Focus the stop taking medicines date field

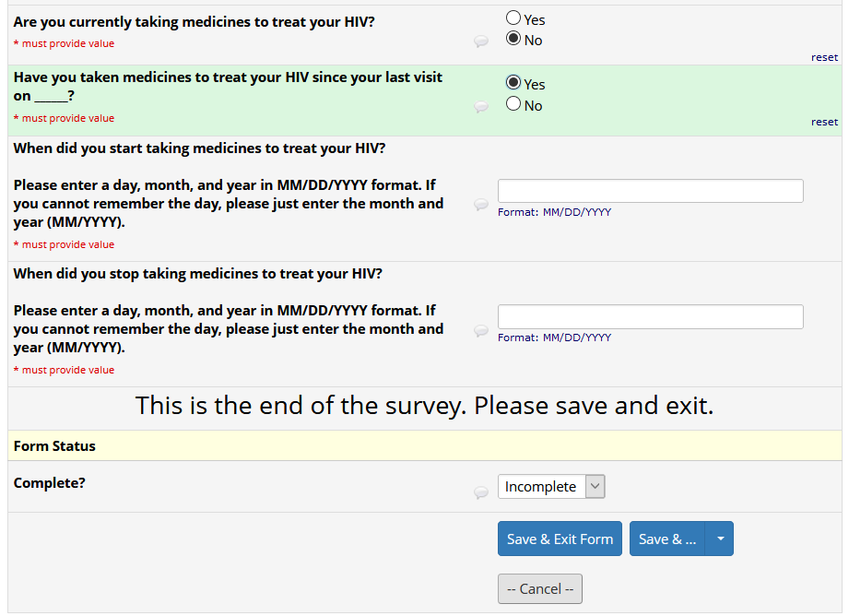(650, 316)
